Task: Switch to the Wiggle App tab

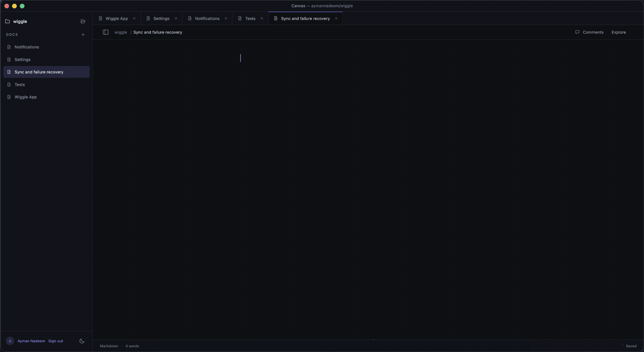Action: (117, 19)
